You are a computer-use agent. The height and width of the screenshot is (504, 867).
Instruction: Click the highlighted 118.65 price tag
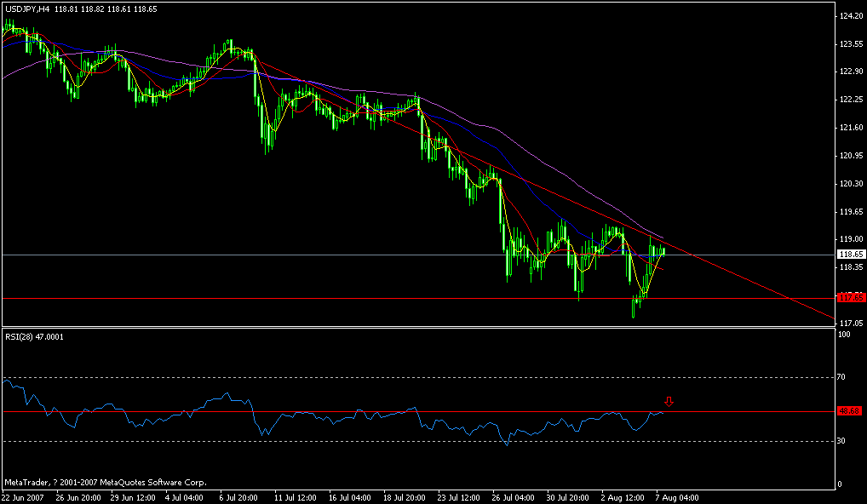click(x=847, y=253)
